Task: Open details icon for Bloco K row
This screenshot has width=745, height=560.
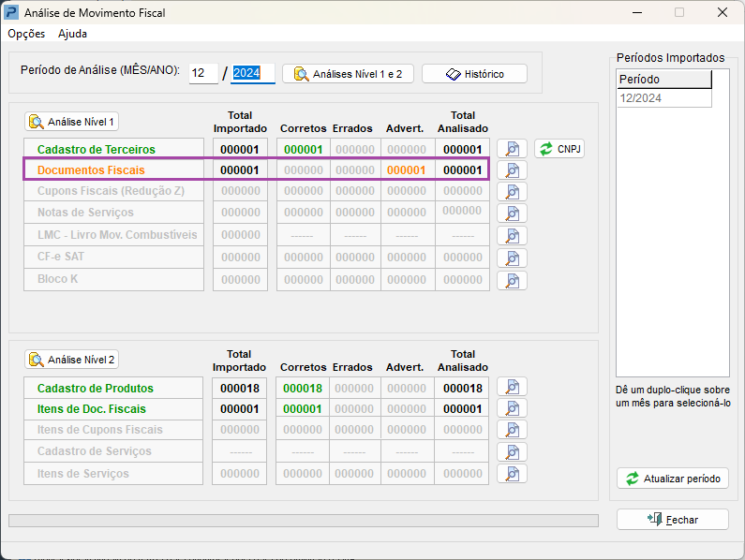Action: click(512, 280)
